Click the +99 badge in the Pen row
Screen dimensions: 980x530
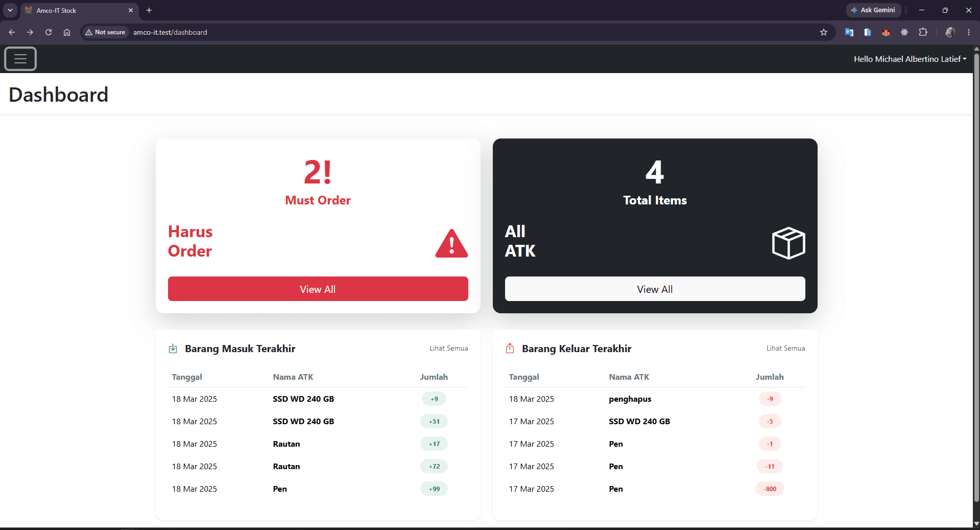[434, 489]
